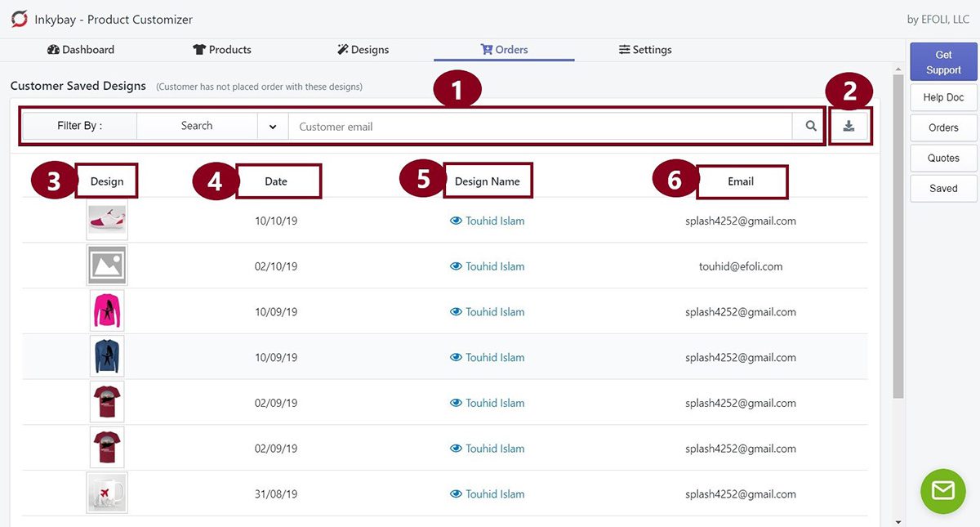Preview the 02/10/19 design with its eye icon
Image resolution: width=980 pixels, height=527 pixels.
(x=457, y=266)
